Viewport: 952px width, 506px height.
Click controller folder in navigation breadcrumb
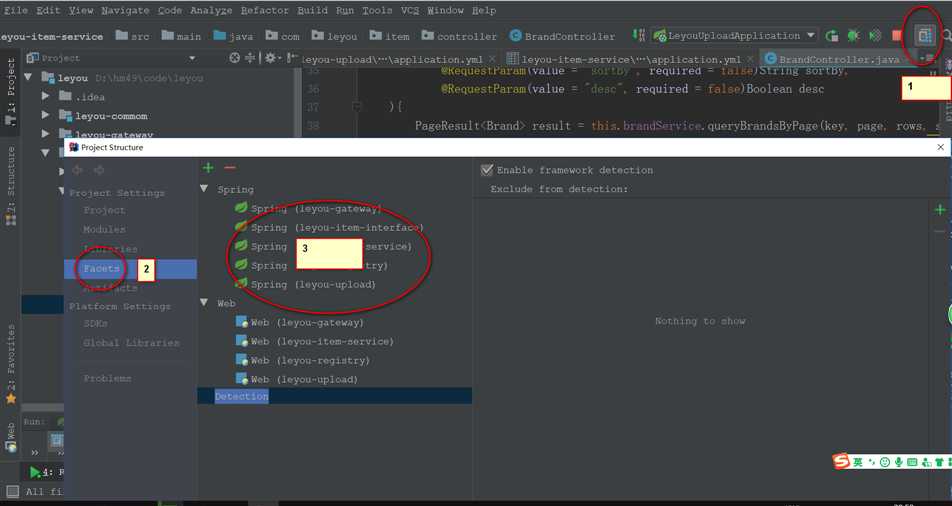pos(459,36)
